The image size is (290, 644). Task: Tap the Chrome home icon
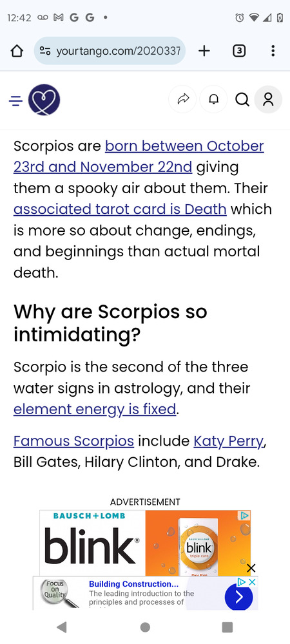point(16,51)
